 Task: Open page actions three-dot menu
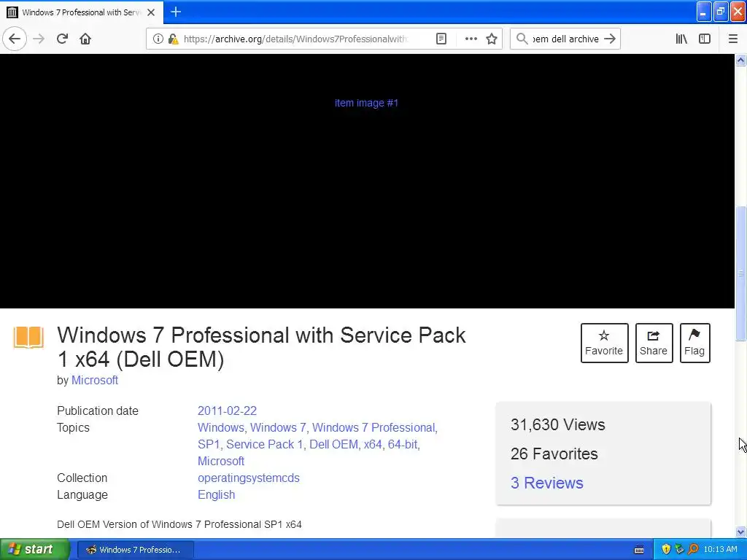point(471,39)
